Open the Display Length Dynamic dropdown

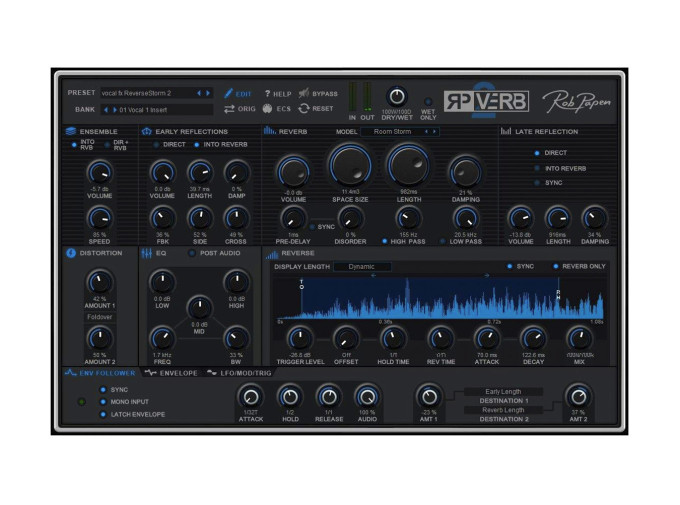[362, 267]
